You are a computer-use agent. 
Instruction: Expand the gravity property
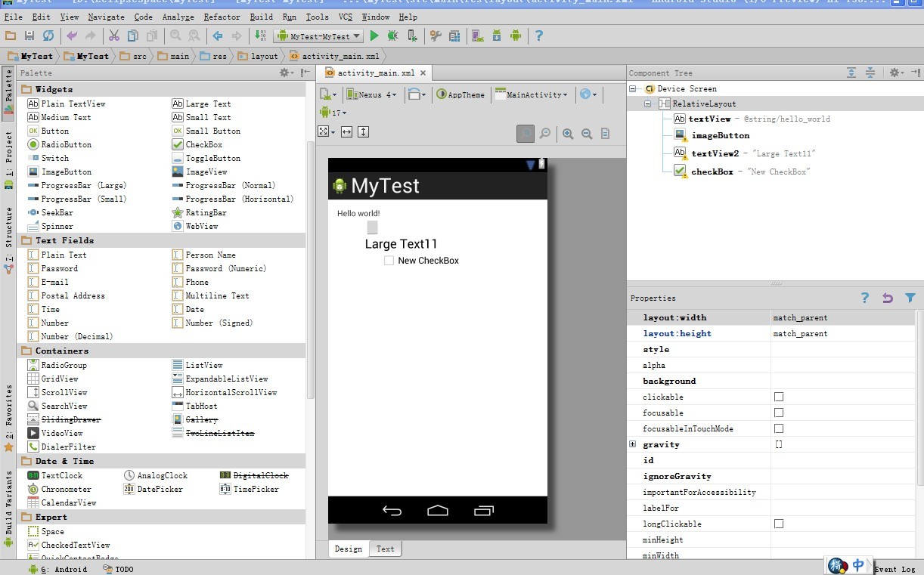[633, 444]
